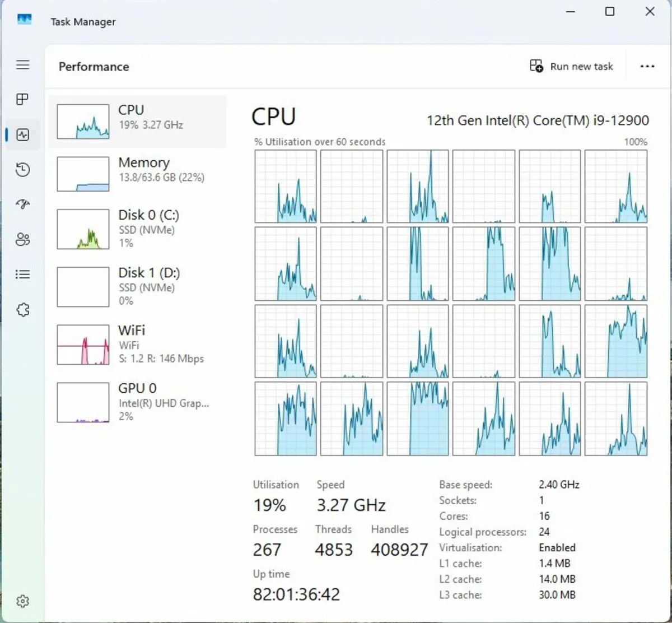Select the CPU performance graph thumbnail
The width and height of the screenshot is (672, 623).
pyautogui.click(x=83, y=122)
